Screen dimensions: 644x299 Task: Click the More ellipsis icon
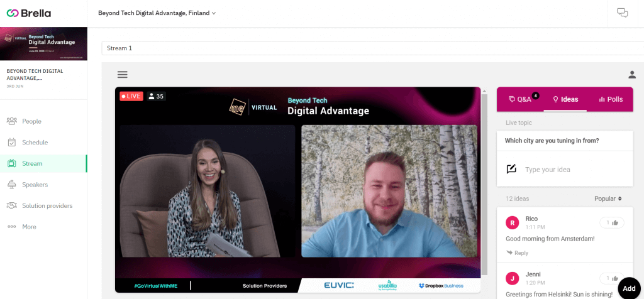(12, 227)
